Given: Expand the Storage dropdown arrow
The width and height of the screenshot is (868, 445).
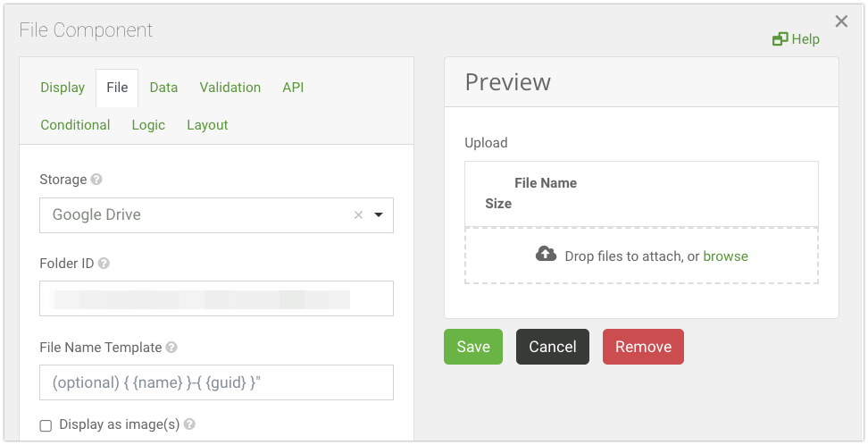Looking at the screenshot, I should point(379,214).
